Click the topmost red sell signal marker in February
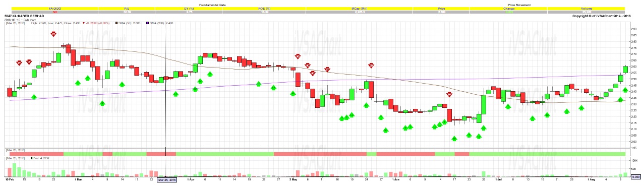 53,34
